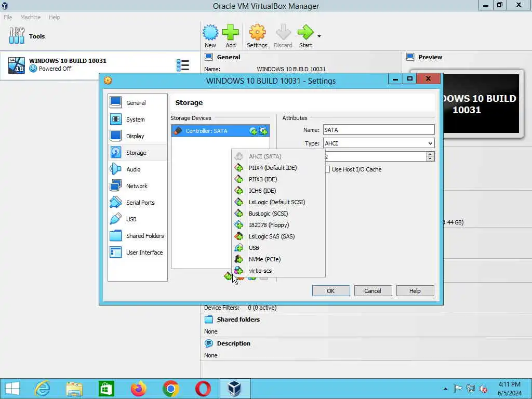Open the Display settings category
This screenshot has width=532, height=399.
point(137,136)
